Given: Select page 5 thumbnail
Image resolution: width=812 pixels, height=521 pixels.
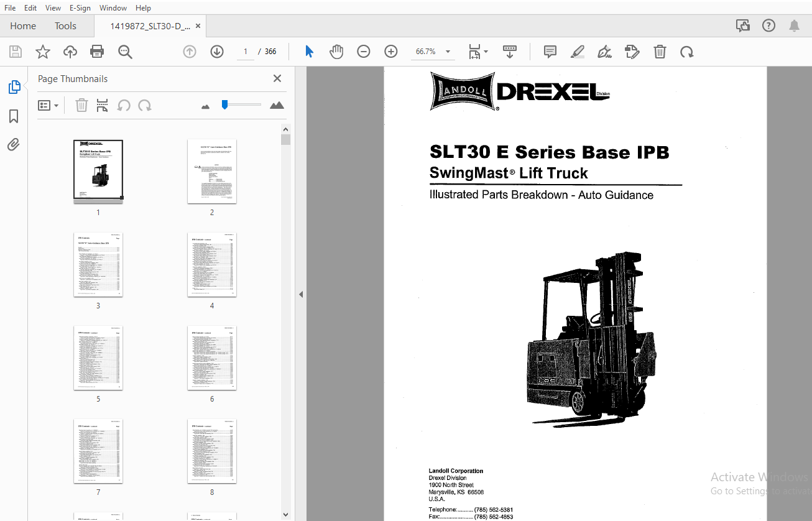Looking at the screenshot, I should click(x=98, y=358).
